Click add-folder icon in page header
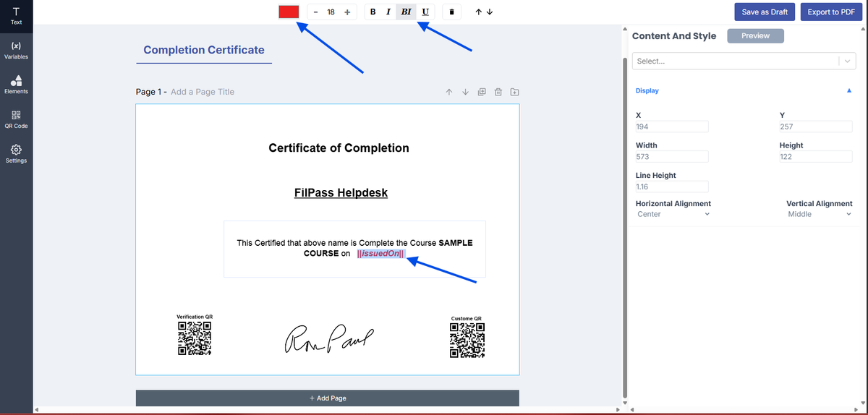The height and width of the screenshot is (415, 868). point(514,92)
